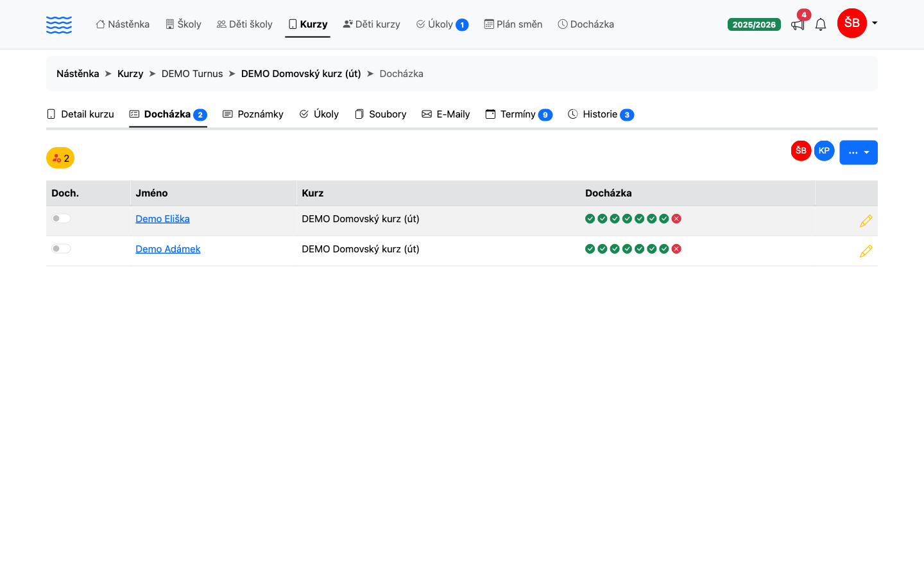Open the announcements megaphone icon
This screenshot has width=924, height=578.
tap(798, 24)
